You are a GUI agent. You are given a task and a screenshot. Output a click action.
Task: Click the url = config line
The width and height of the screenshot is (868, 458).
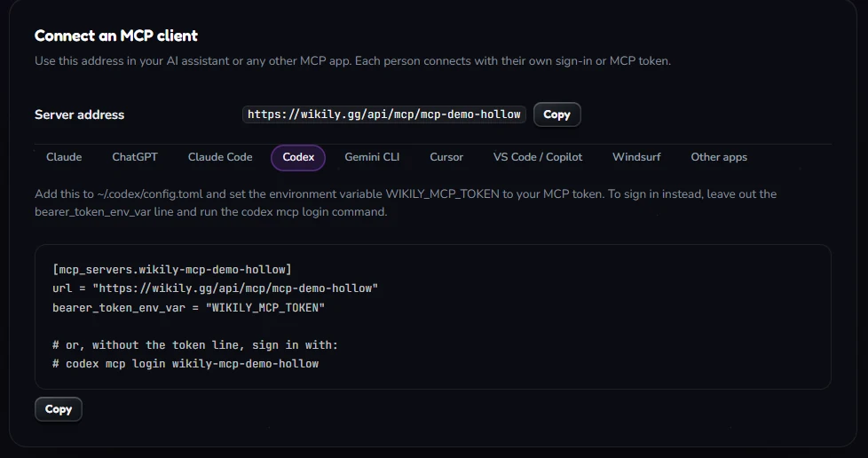(216, 288)
